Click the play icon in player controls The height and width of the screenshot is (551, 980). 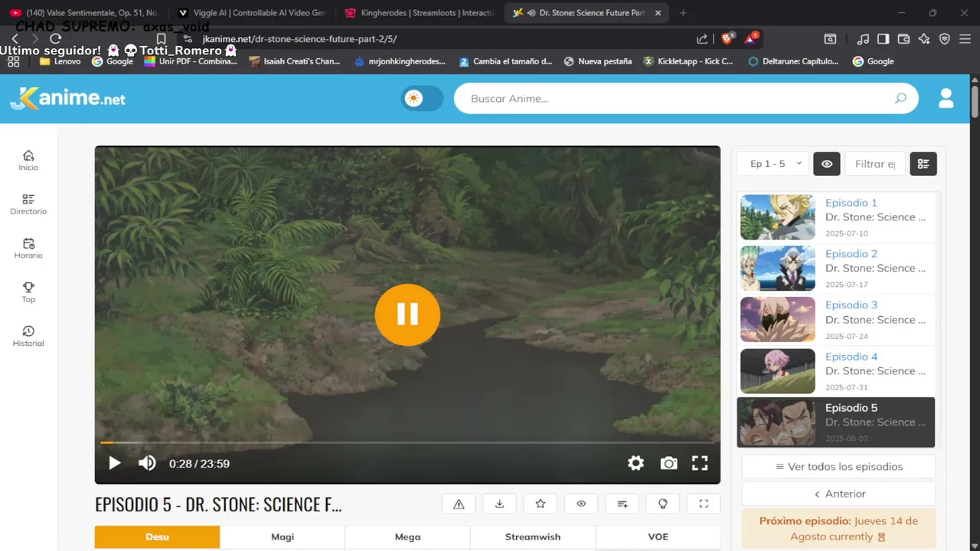[x=115, y=463]
